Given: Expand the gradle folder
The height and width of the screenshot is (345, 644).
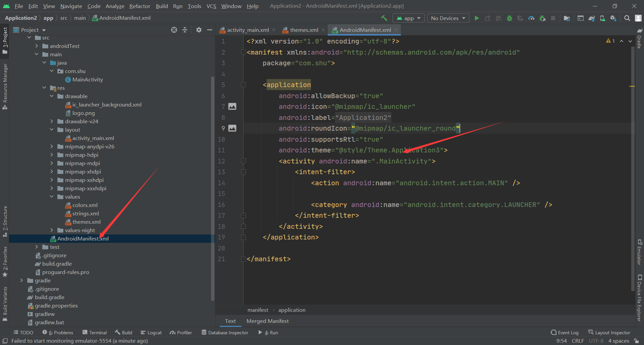Looking at the screenshot, I should tap(21, 280).
